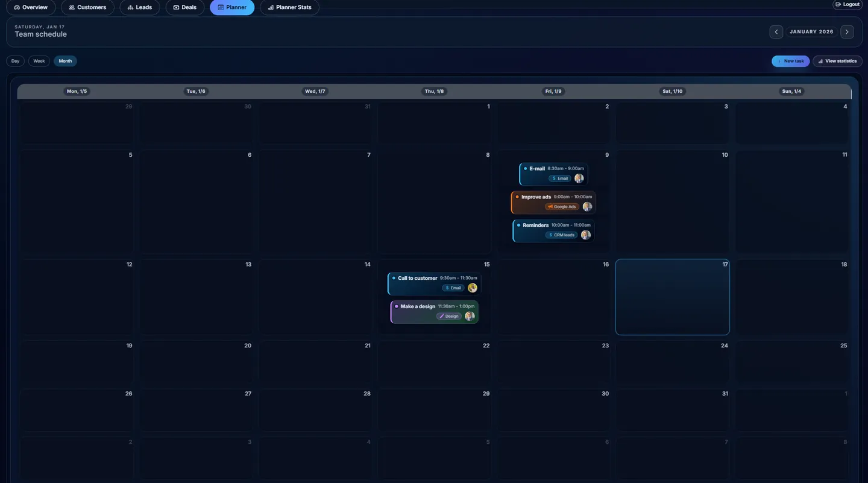Image resolution: width=868 pixels, height=483 pixels.
Task: Click the Sun, 1/4 column header
Action: 791,92
